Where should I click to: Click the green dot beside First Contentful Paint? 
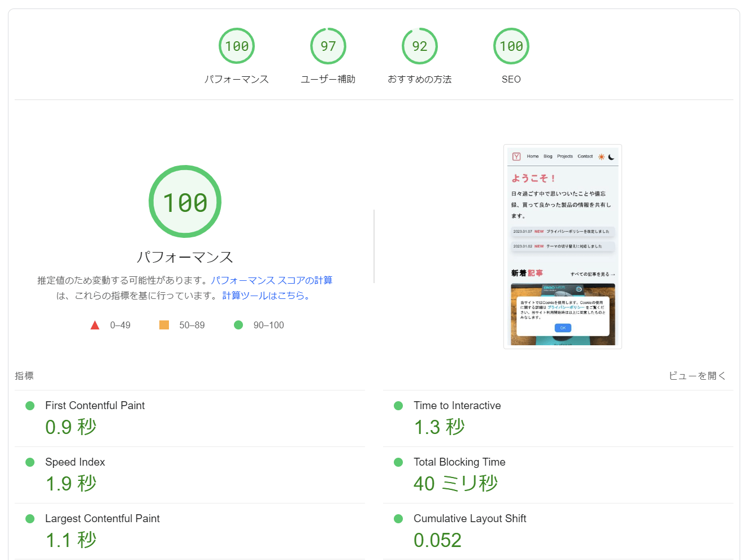[x=29, y=405]
